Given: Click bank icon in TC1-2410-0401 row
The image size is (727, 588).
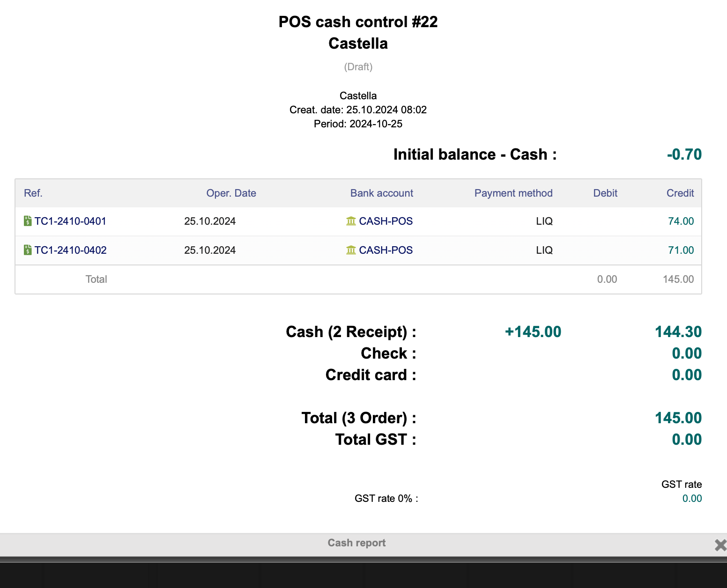Looking at the screenshot, I should (x=351, y=221).
